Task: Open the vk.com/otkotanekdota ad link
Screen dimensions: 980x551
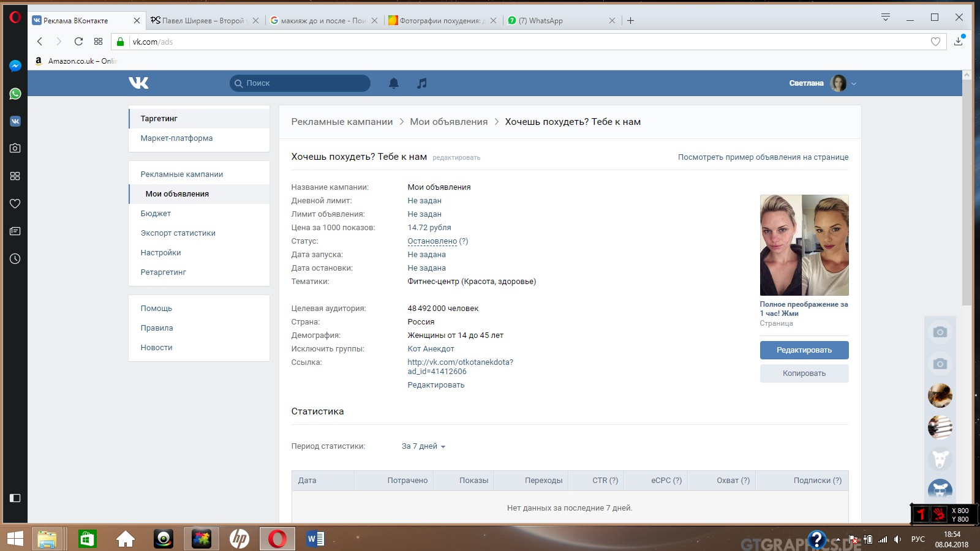Action: click(x=461, y=367)
